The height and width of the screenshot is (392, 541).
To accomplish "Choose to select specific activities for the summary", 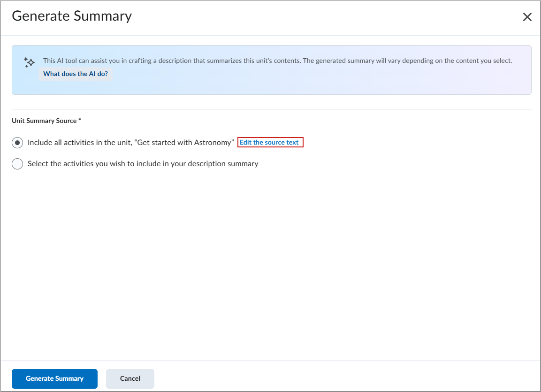I will (x=17, y=163).
